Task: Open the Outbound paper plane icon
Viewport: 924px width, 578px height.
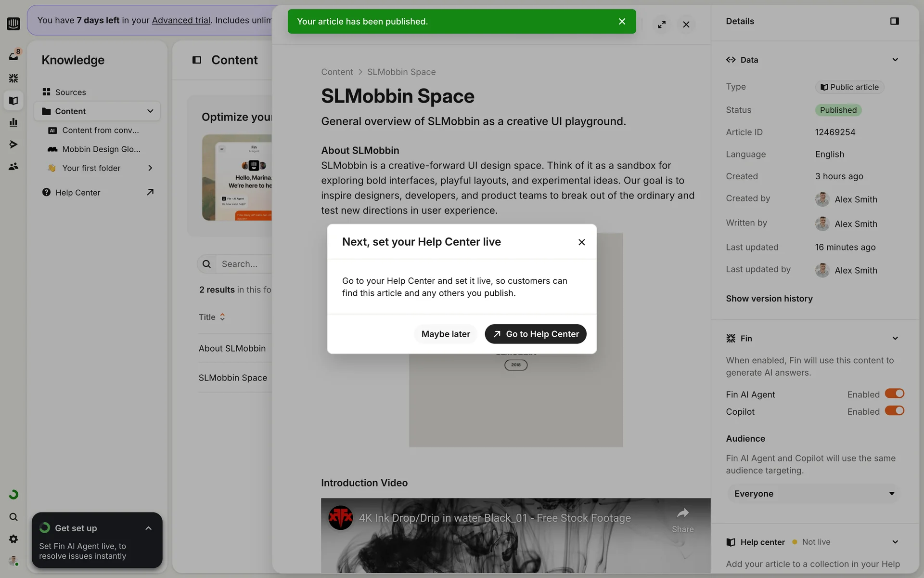Action: click(13, 144)
